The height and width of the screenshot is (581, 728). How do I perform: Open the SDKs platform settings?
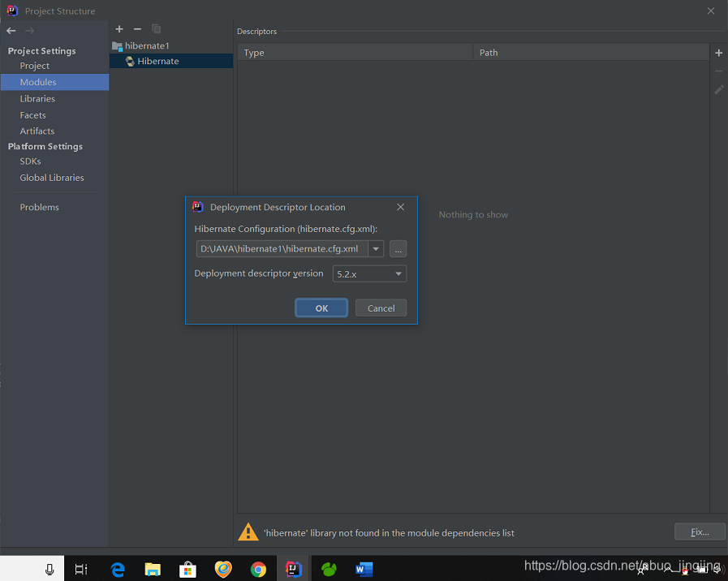[x=30, y=161]
